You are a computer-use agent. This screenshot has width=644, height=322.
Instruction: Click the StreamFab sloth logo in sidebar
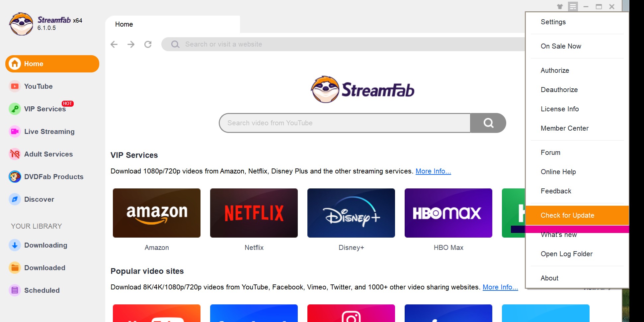pyautogui.click(x=21, y=24)
